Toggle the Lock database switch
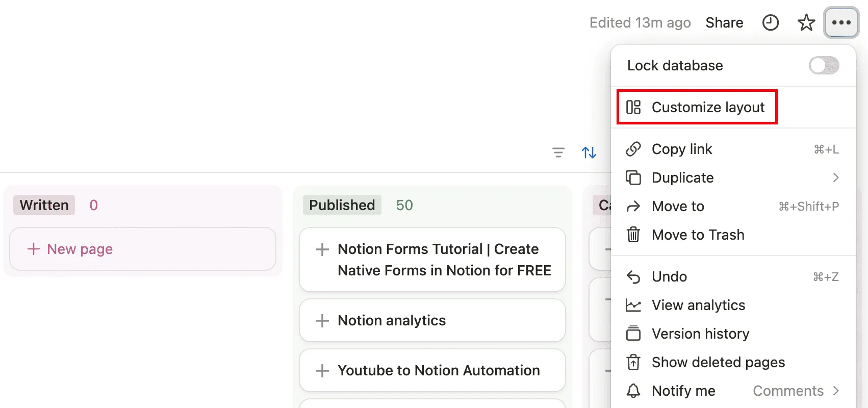The image size is (868, 408). pos(824,65)
